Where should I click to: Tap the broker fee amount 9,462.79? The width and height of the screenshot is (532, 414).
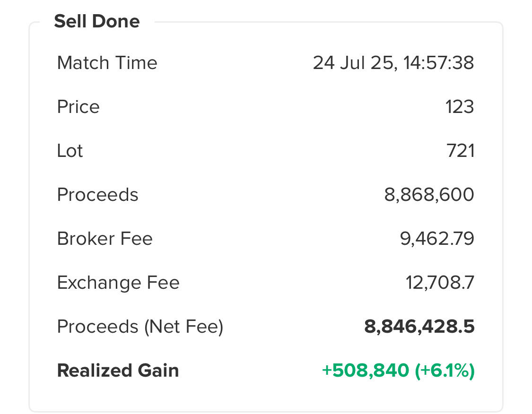pos(437,238)
